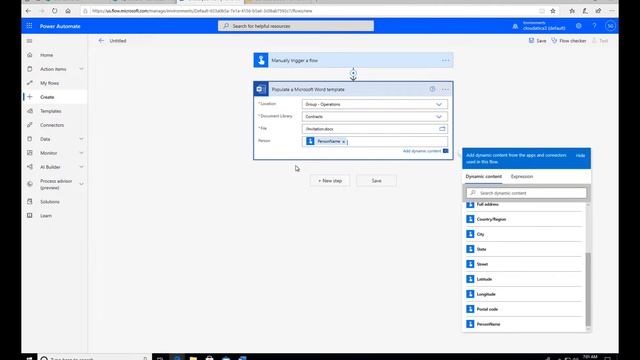
Task: Click the back arrow next to Untitled
Action: pyautogui.click(x=101, y=40)
